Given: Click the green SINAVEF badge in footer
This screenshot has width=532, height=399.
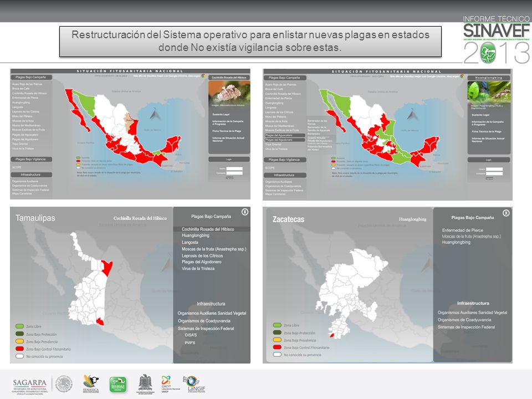Looking at the screenshot, I should pos(117,385).
